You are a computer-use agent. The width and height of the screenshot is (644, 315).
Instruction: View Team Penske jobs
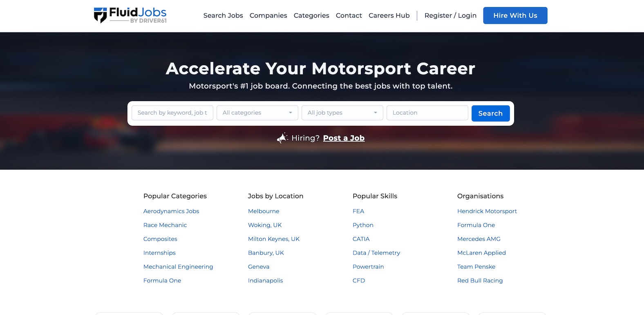coord(476,267)
